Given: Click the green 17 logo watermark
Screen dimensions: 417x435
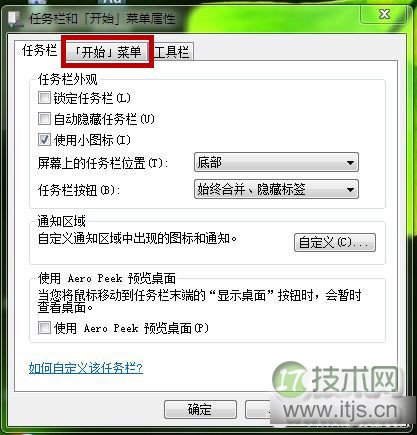Looking at the screenshot, I should (x=291, y=380).
